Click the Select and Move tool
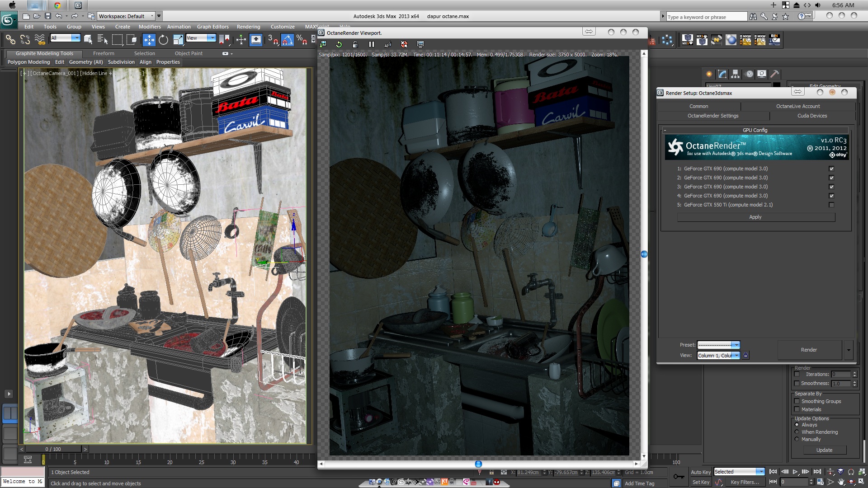This screenshot has width=868, height=488. coord(149,40)
